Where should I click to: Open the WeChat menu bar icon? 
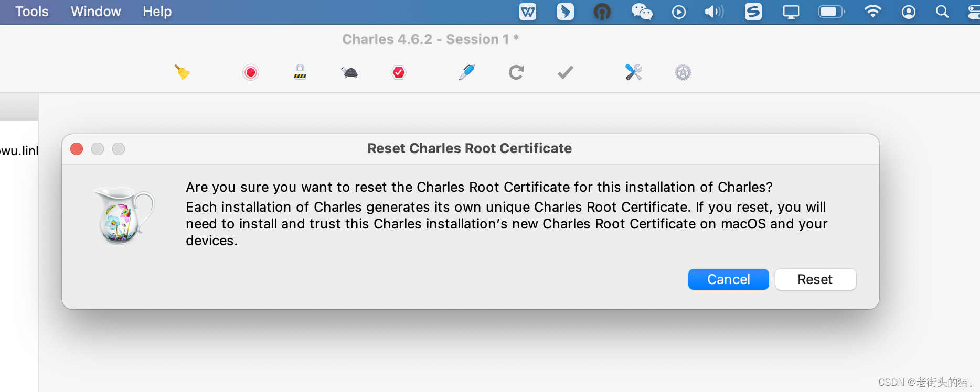coord(642,12)
